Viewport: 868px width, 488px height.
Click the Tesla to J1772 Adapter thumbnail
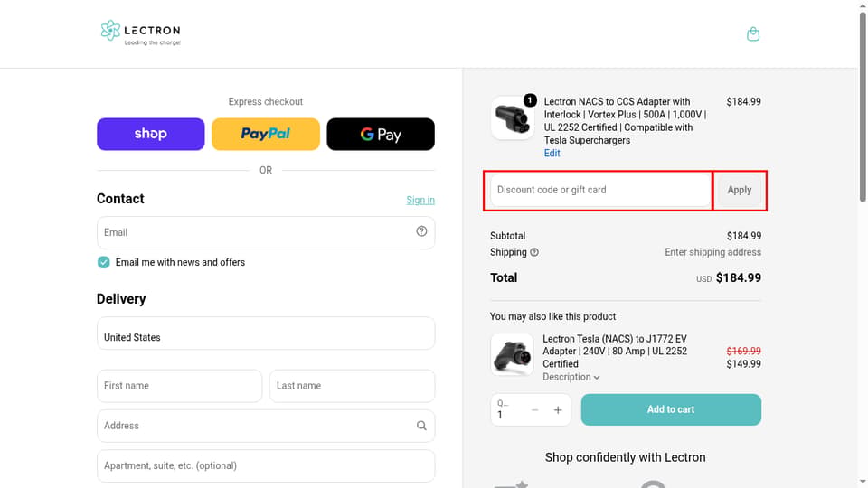pyautogui.click(x=512, y=354)
